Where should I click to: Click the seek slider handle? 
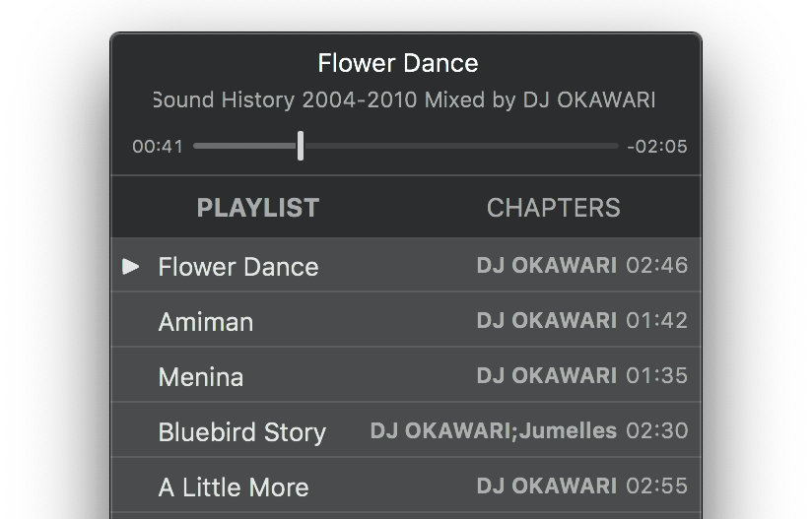[x=301, y=146]
